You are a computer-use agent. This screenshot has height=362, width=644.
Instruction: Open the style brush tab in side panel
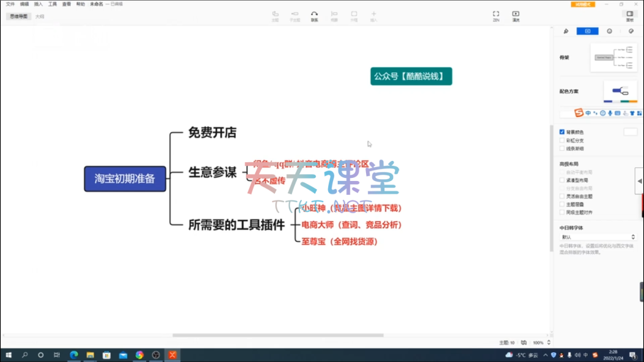coord(566,31)
